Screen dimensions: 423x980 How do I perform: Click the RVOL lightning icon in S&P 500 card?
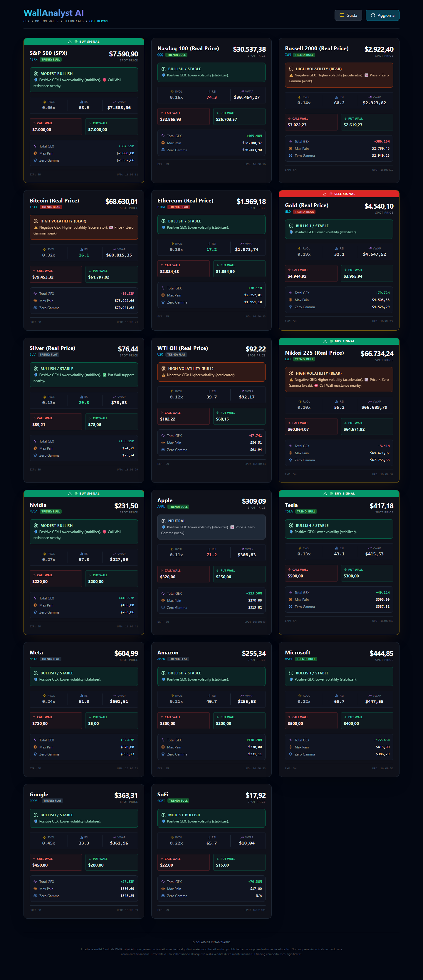coord(45,102)
